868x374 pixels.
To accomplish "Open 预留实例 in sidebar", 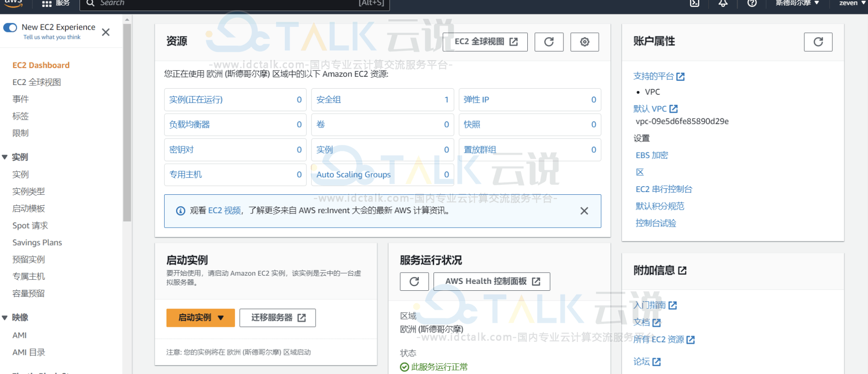I will [x=29, y=260].
